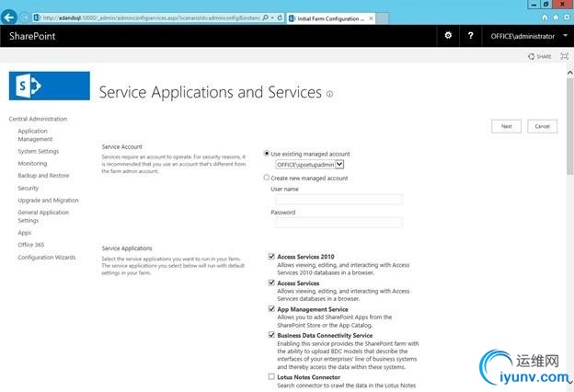
Task: Click the info icon beside page title
Action: click(x=329, y=94)
